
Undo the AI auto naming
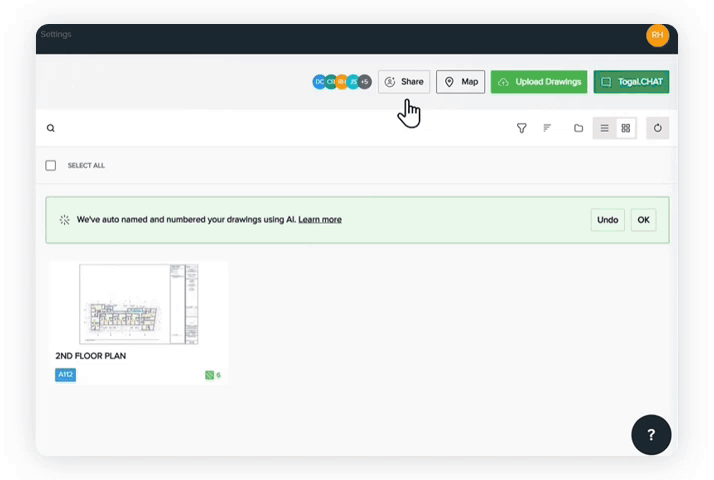608,220
